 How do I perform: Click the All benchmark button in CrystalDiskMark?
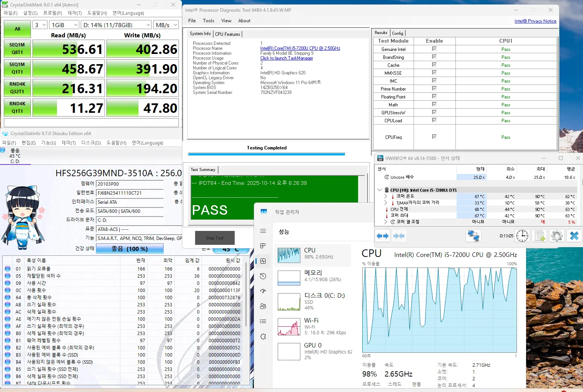17,29
